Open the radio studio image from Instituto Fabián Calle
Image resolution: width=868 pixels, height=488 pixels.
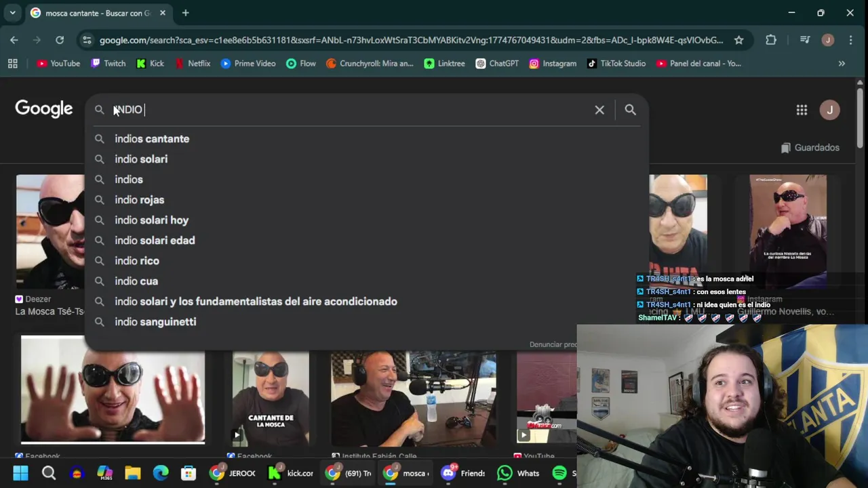tap(413, 397)
